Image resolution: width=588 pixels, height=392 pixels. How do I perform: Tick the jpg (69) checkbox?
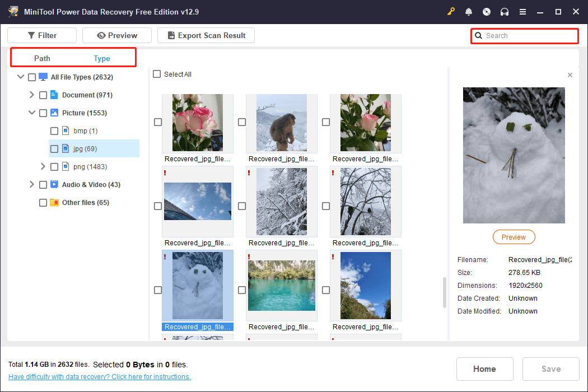coord(54,149)
